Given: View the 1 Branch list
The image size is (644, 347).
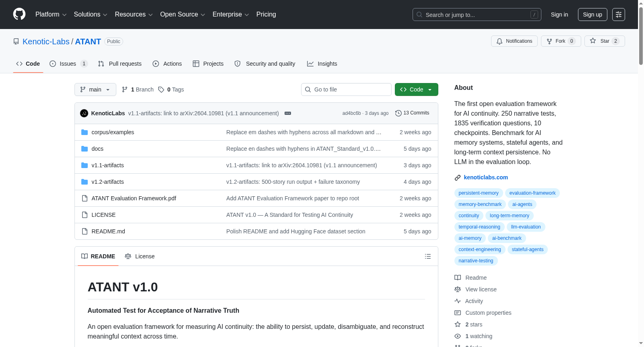Looking at the screenshot, I should coord(138,89).
